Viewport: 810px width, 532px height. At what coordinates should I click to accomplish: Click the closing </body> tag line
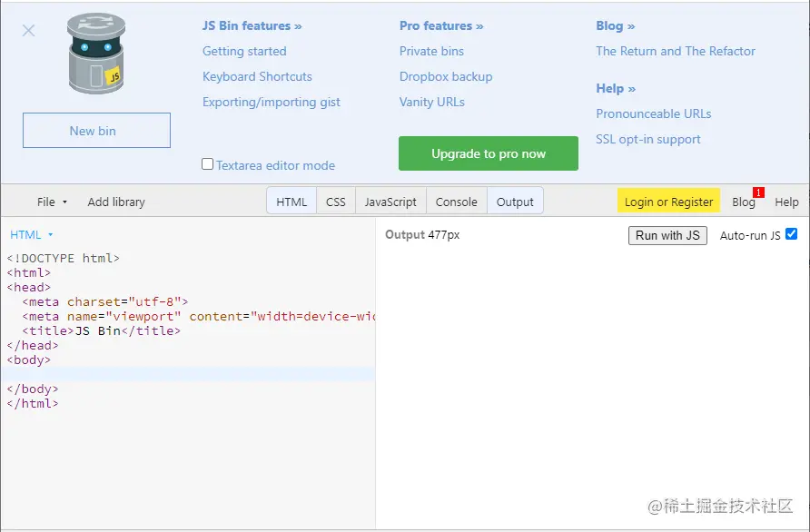[33, 389]
